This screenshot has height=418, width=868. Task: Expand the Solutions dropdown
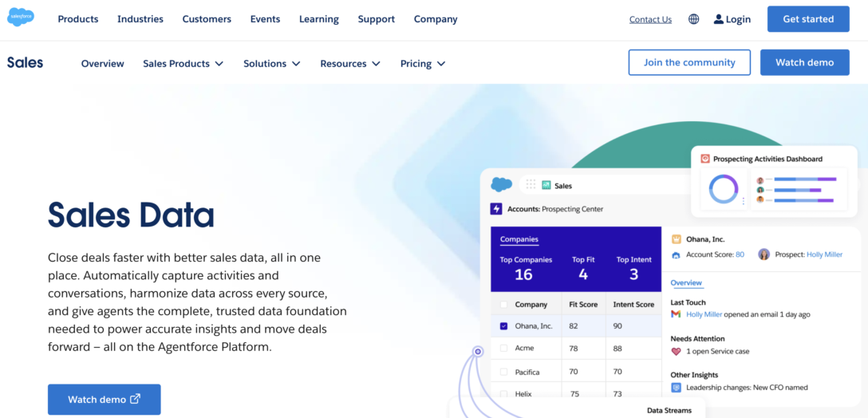(x=272, y=64)
